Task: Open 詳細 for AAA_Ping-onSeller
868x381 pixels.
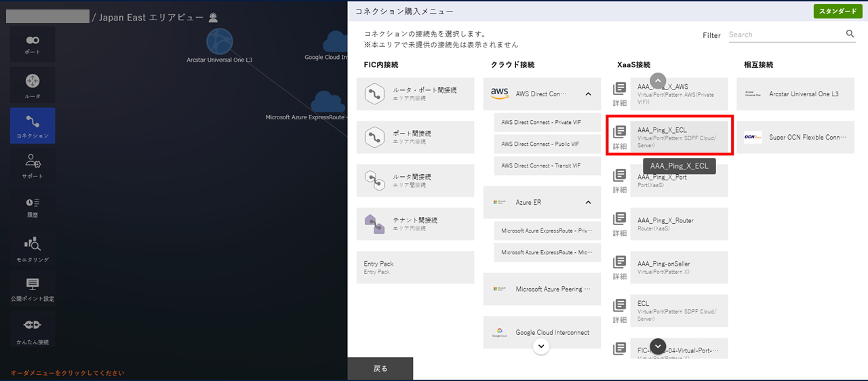Action: [620, 267]
